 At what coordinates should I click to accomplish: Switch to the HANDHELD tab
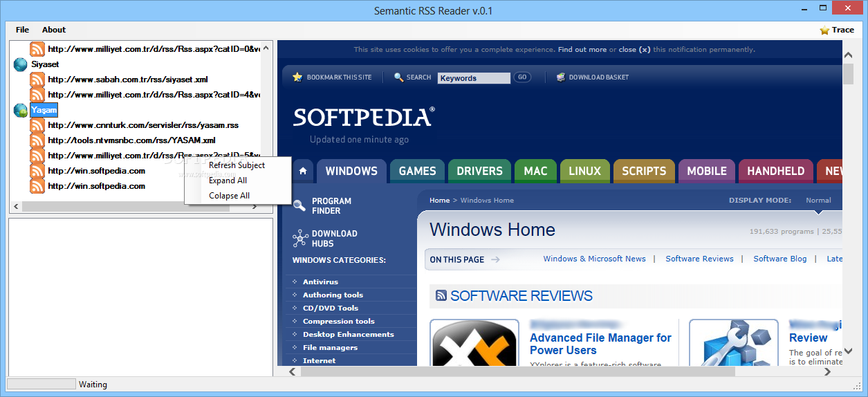pos(776,171)
